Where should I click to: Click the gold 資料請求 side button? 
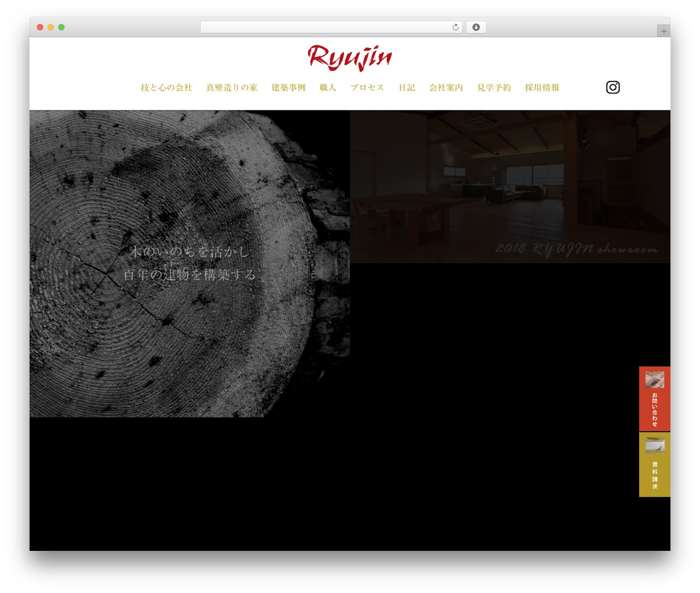[655, 465]
